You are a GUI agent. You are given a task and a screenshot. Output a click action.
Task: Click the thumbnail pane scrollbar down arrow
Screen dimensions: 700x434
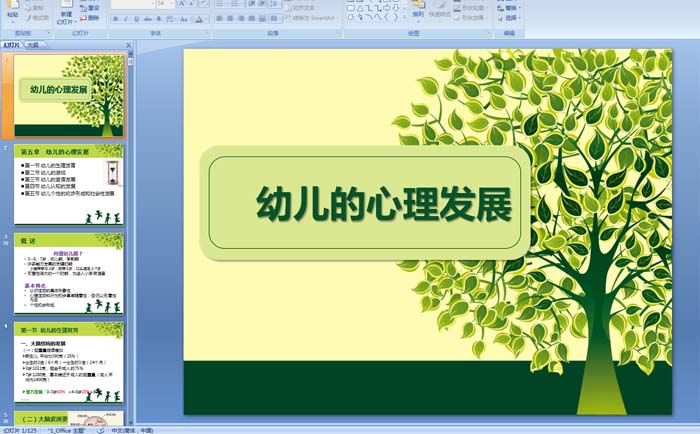point(131,421)
